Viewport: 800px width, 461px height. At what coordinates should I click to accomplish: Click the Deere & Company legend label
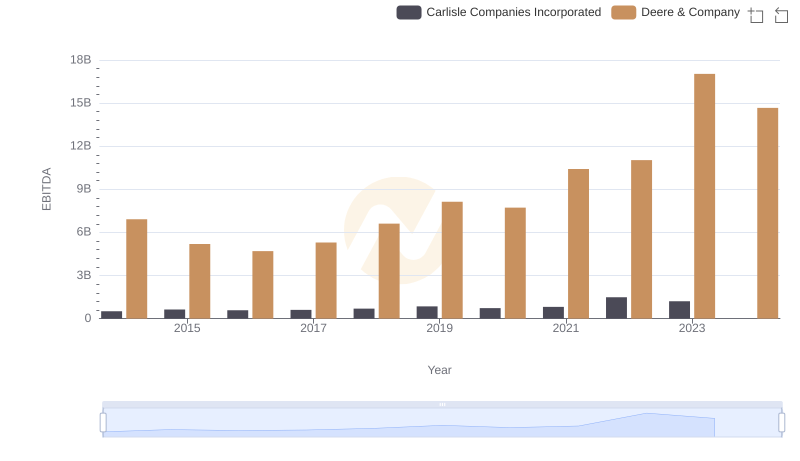coord(690,12)
